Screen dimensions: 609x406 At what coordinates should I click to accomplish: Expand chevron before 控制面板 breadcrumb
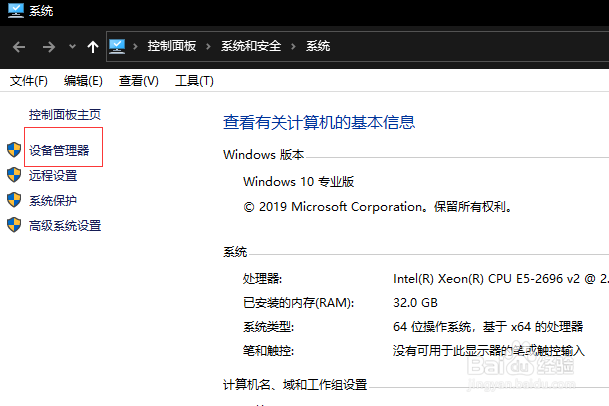[x=135, y=47]
